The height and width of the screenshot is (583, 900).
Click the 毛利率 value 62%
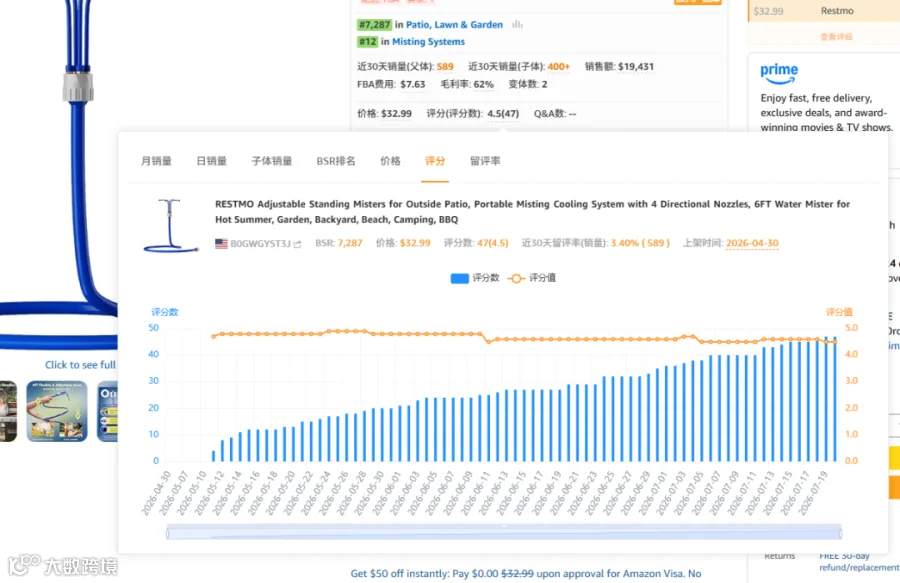click(483, 84)
